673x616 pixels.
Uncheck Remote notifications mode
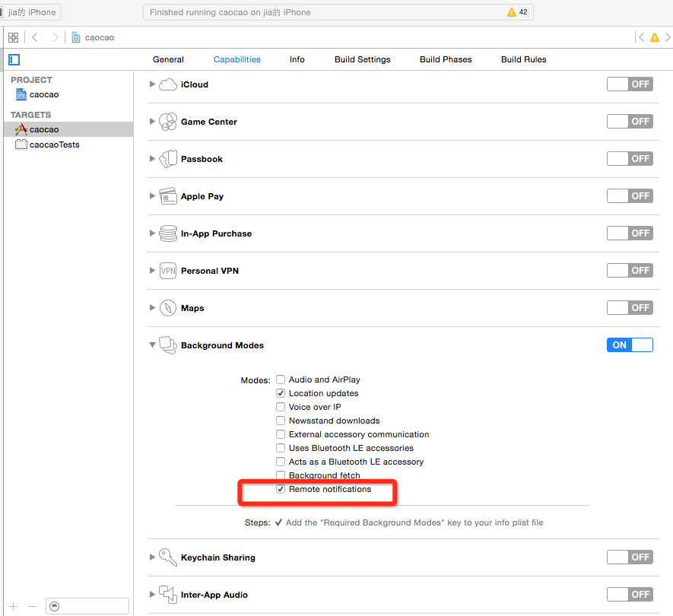click(x=281, y=489)
